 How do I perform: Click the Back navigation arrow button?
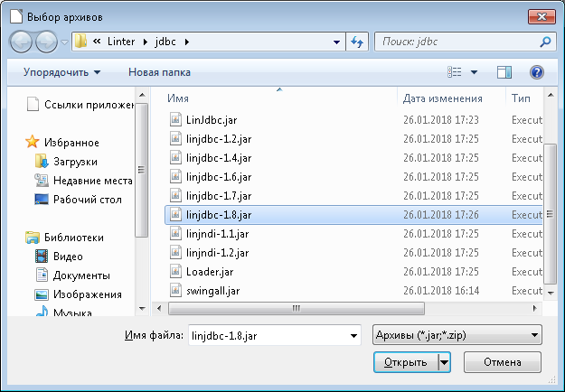pos(23,42)
